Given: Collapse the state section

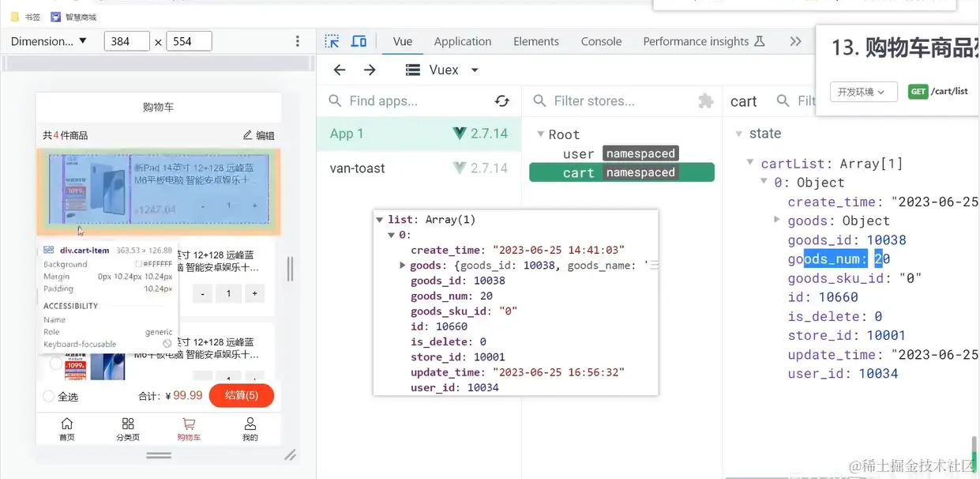Looking at the screenshot, I should click(x=738, y=134).
